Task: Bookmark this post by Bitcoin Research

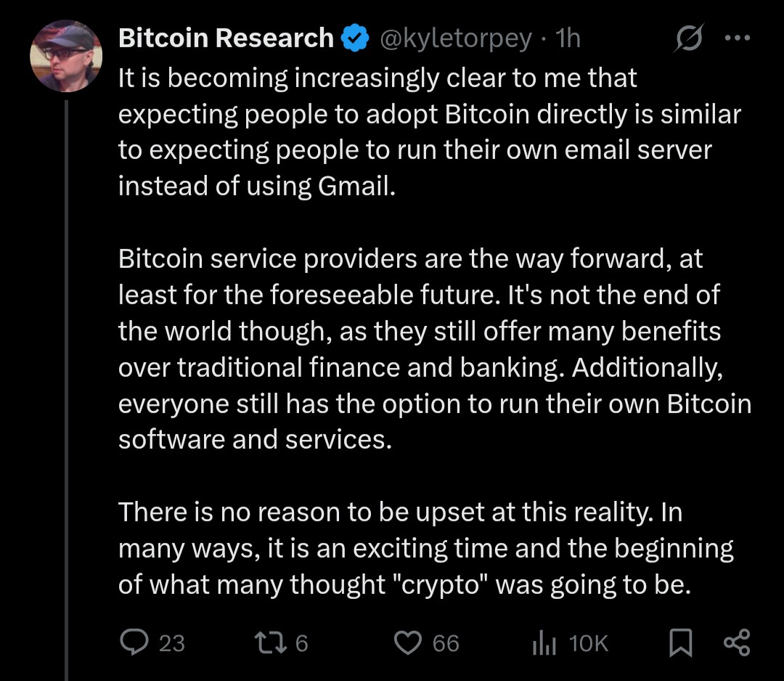Action: click(x=679, y=643)
